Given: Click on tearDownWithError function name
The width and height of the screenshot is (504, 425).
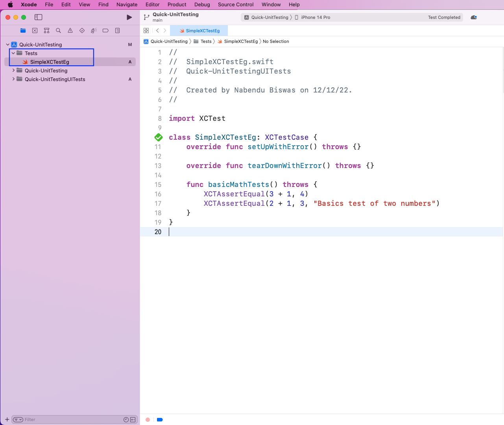Looking at the screenshot, I should (x=284, y=166).
